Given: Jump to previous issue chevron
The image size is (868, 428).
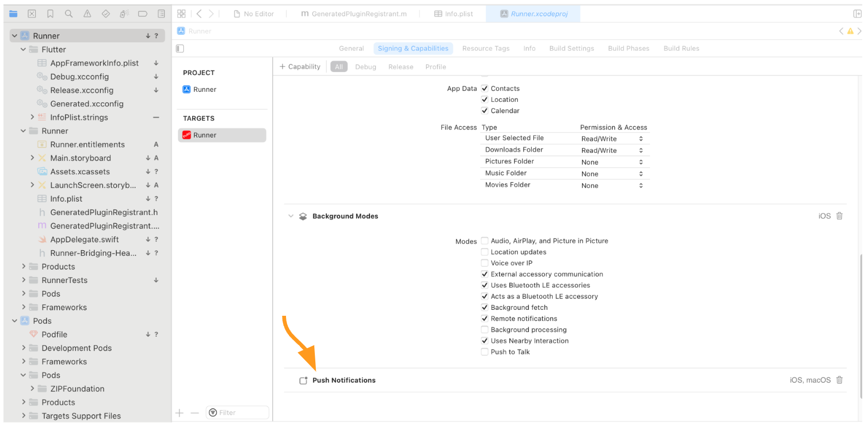Looking at the screenshot, I should click(841, 31).
